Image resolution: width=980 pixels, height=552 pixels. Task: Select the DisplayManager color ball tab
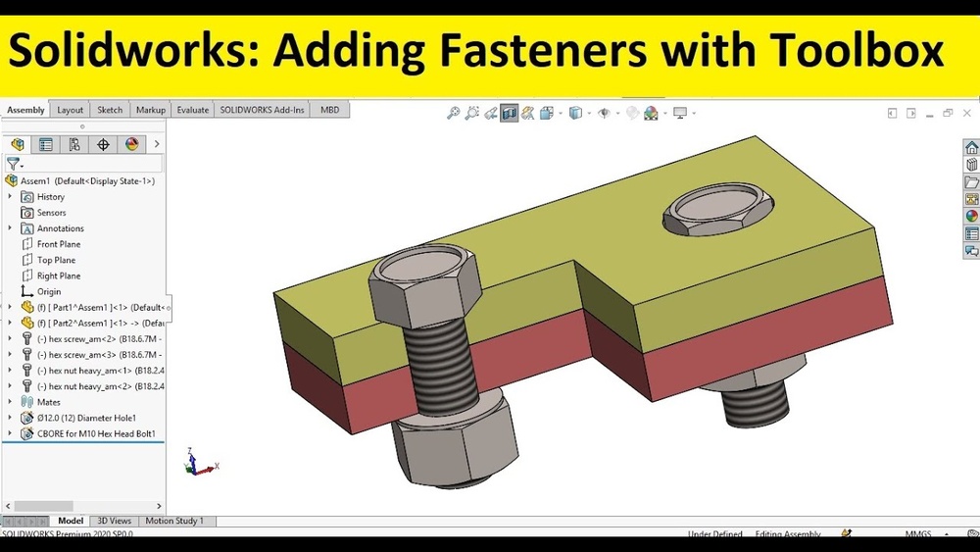click(132, 144)
